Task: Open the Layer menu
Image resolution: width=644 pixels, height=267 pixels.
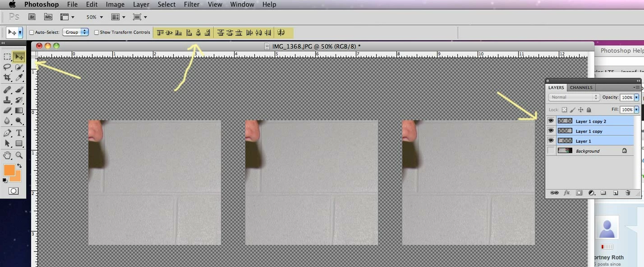Action: [141, 5]
